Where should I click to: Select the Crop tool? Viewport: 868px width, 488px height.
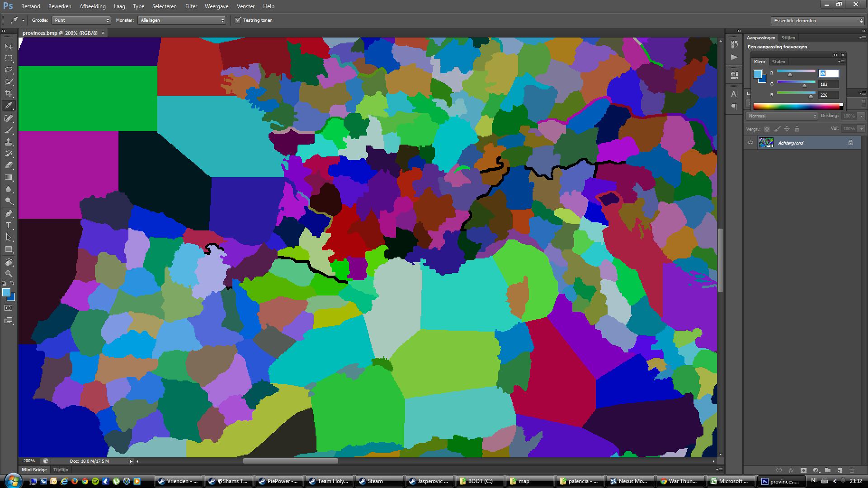pos(9,94)
